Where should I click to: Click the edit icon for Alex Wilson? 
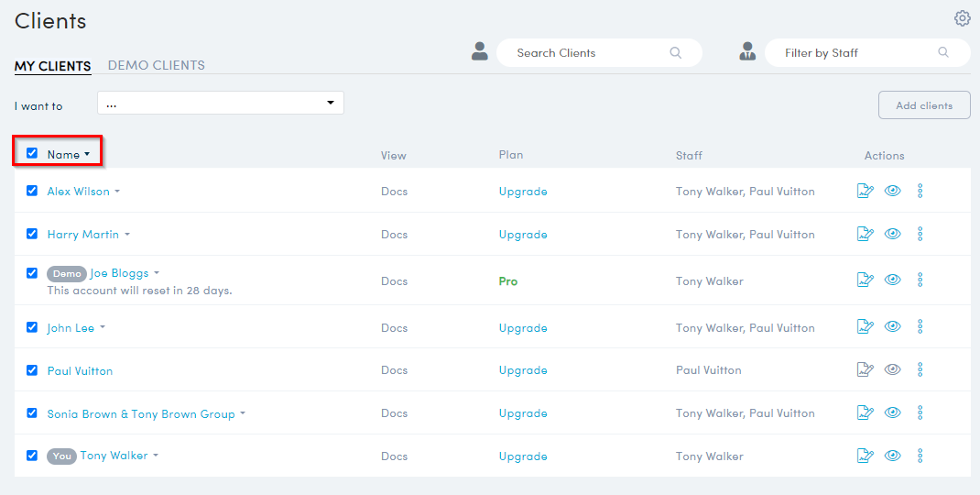[x=865, y=191]
